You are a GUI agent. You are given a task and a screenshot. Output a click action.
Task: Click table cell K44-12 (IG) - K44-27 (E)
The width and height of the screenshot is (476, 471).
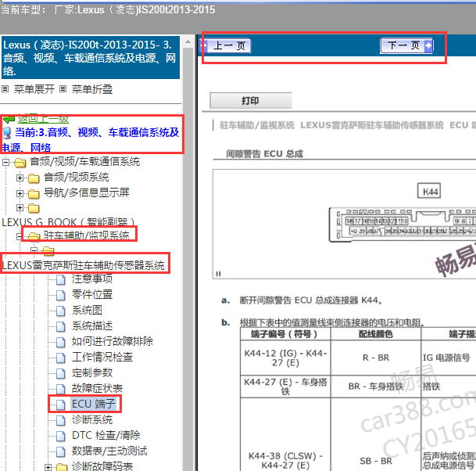point(285,358)
